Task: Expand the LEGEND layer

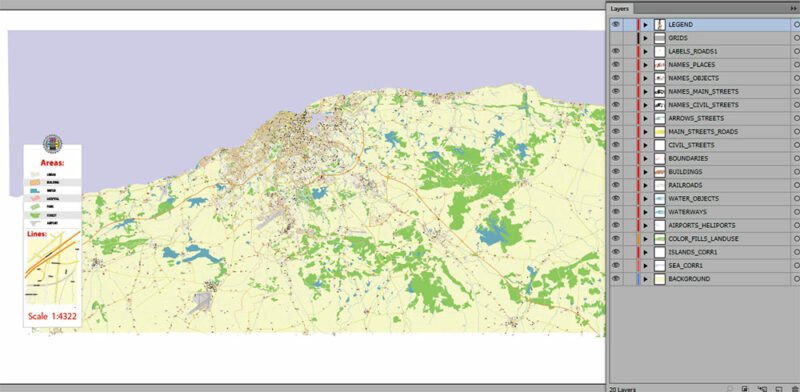Action: pyautogui.click(x=645, y=24)
